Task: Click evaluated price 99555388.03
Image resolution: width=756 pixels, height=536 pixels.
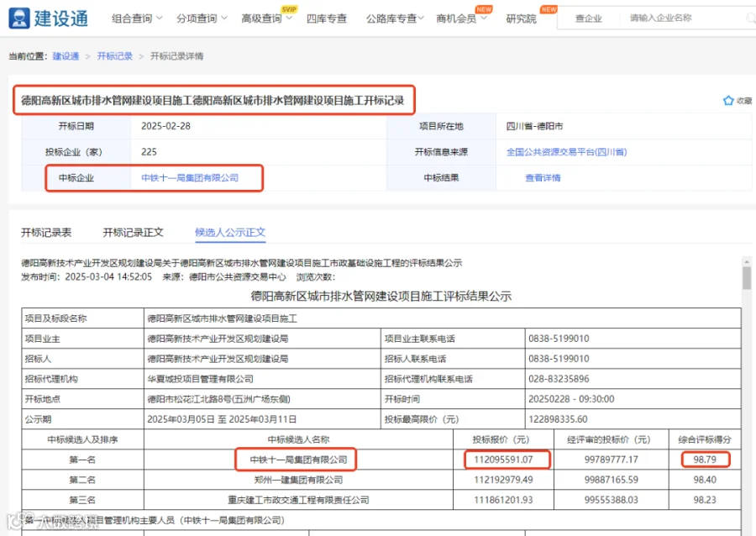Action: [x=612, y=501]
